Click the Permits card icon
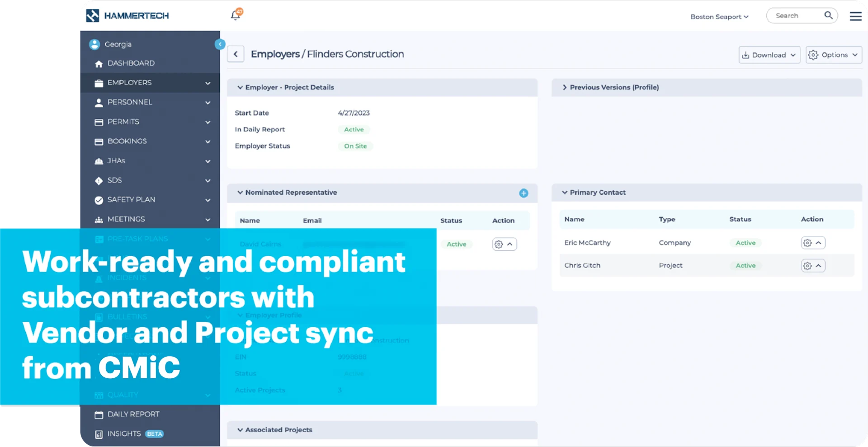868x447 pixels. click(99, 122)
